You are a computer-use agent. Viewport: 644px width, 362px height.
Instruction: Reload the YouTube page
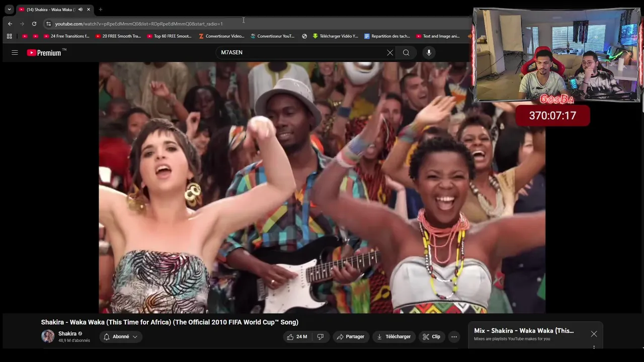[34, 24]
